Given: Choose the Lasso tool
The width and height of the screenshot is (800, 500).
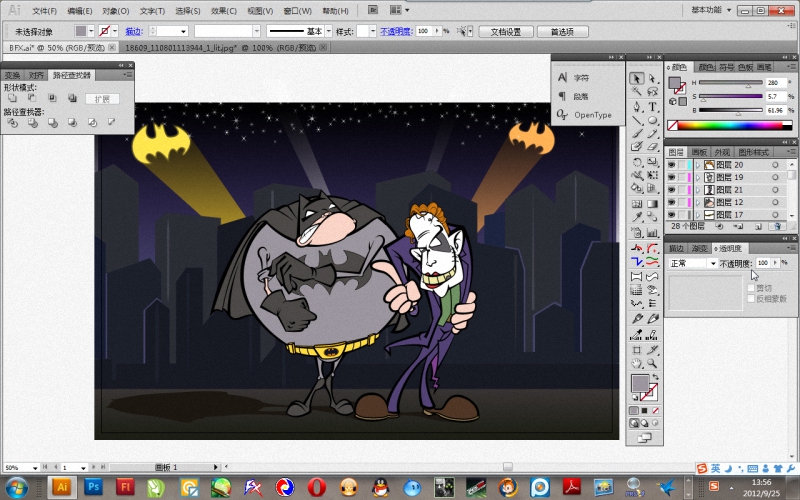Looking at the screenshot, I should (652, 91).
